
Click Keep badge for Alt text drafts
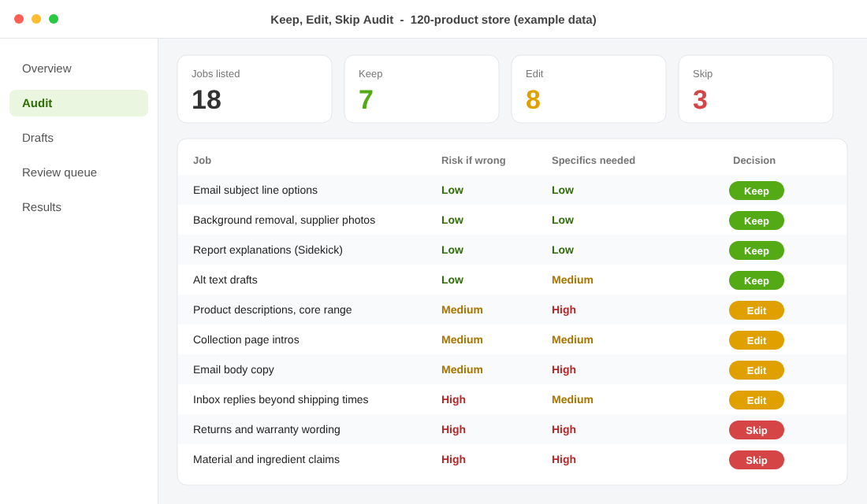click(757, 280)
